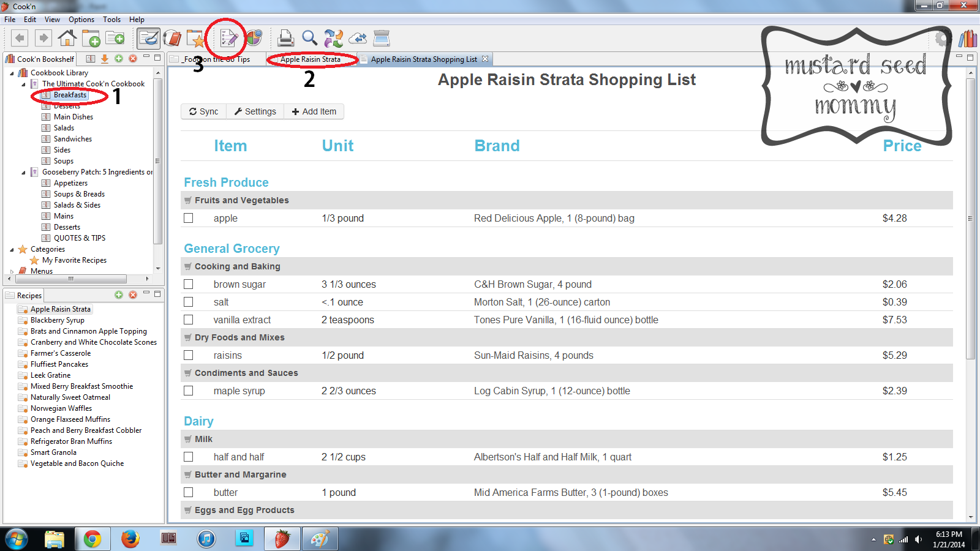The width and height of the screenshot is (980, 551).
Task: Collapse the Cookbook Library tree node
Action: click(12, 73)
